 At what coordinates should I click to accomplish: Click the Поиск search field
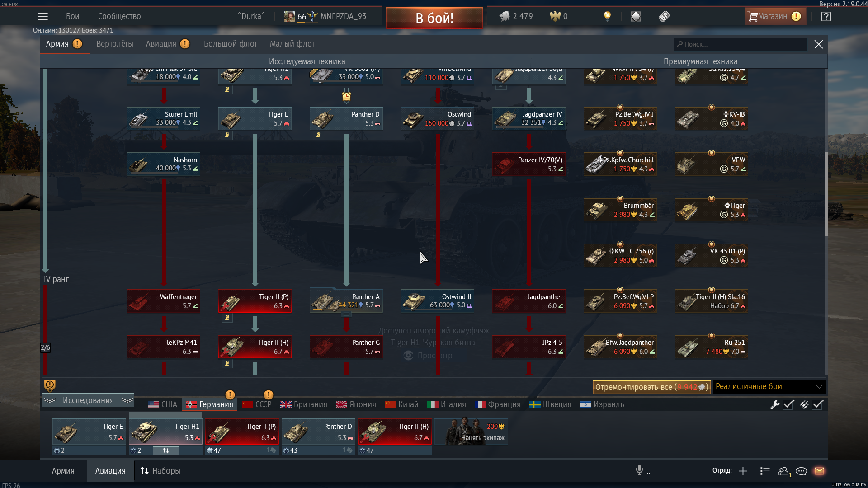(741, 44)
